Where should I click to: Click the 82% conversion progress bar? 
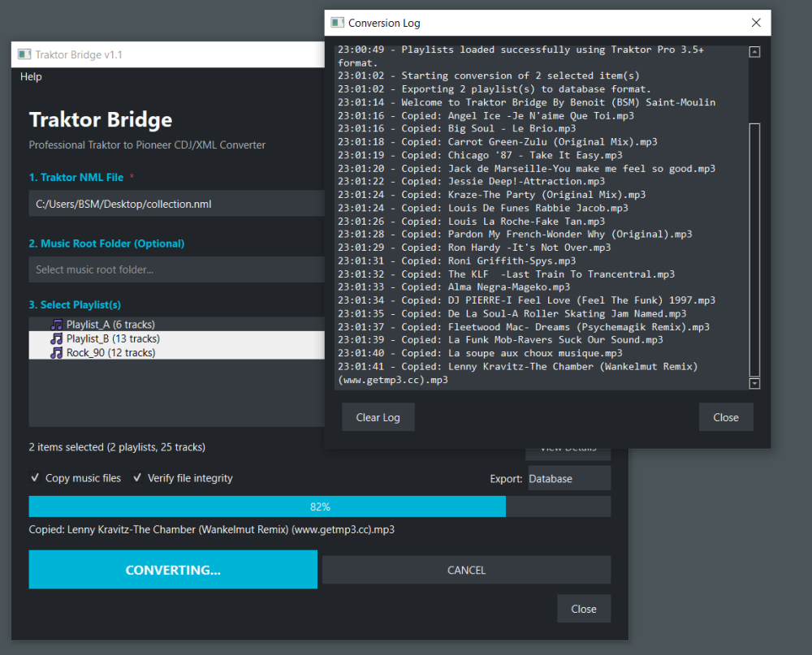pyautogui.click(x=319, y=506)
